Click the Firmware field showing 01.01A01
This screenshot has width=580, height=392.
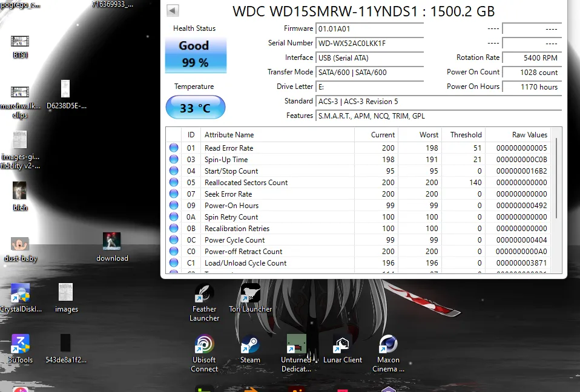[x=369, y=29]
